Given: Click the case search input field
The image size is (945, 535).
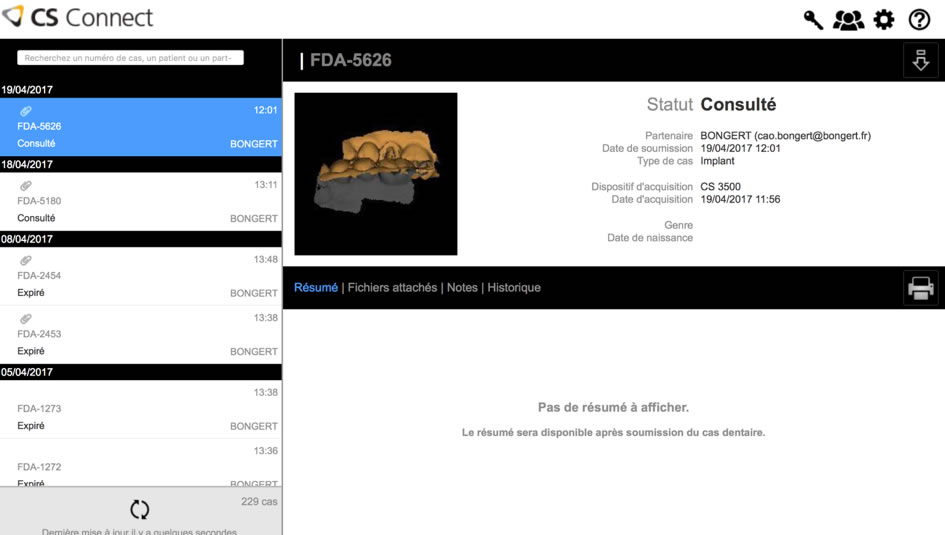Looking at the screenshot, I should click(x=130, y=58).
